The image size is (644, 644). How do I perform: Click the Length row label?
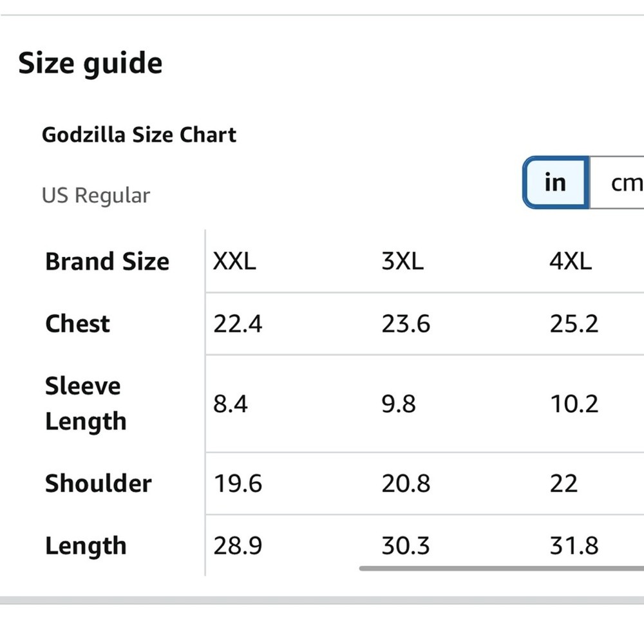click(x=86, y=546)
